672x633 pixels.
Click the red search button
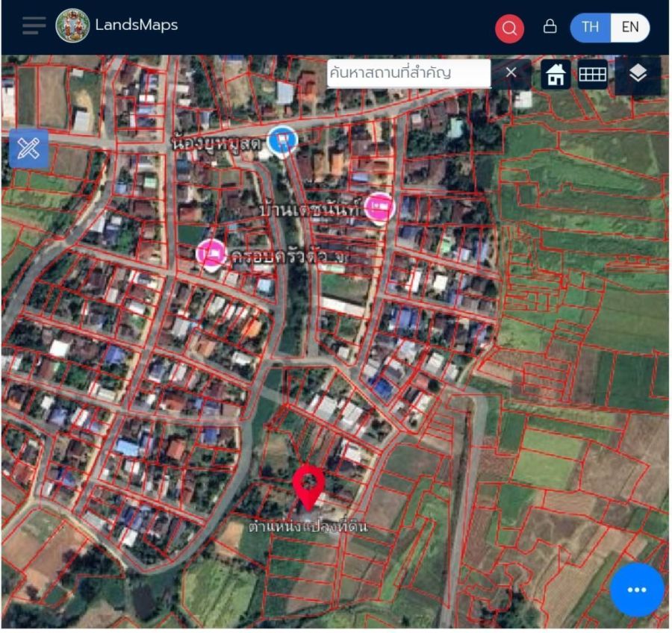click(509, 28)
